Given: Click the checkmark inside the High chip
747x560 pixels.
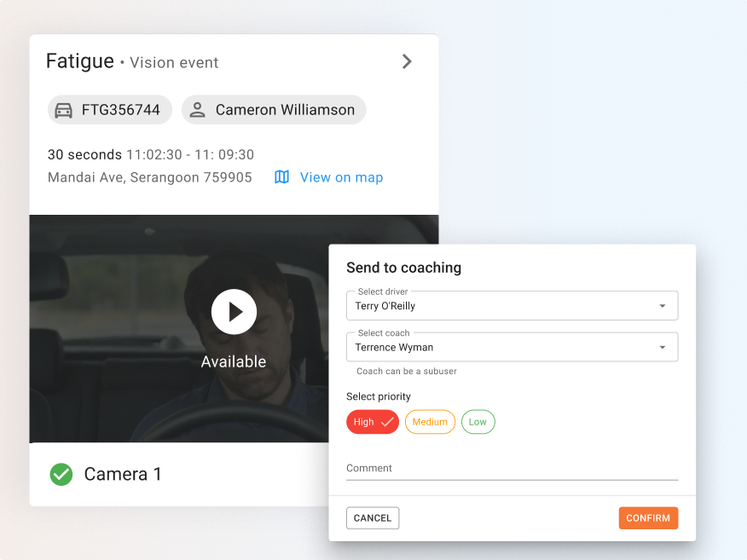Looking at the screenshot, I should click(x=387, y=422).
